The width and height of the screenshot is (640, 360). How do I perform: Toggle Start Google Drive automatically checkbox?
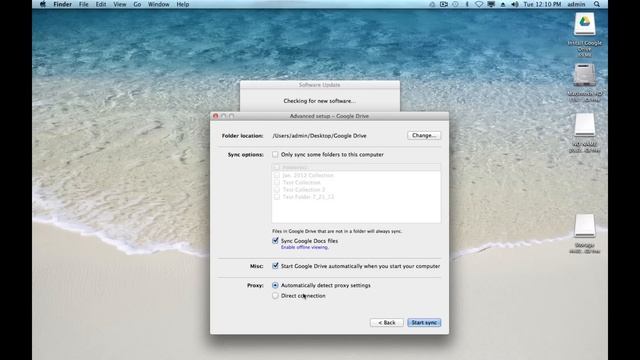[275, 266]
